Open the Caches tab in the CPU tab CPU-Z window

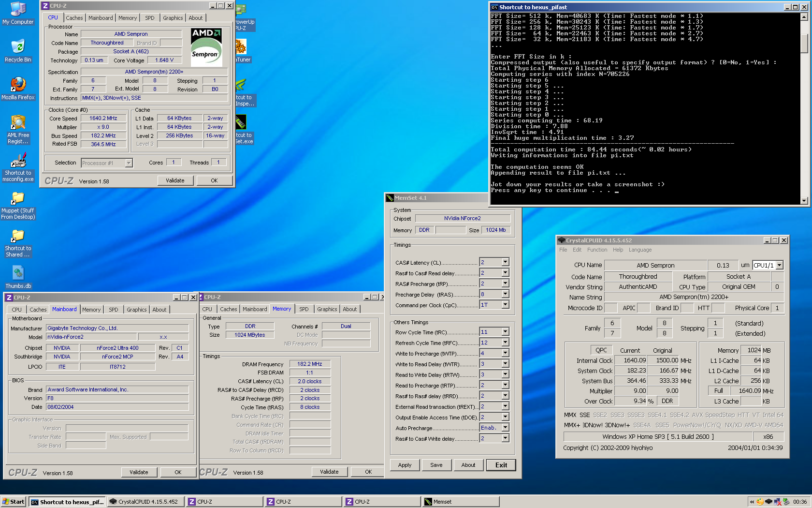click(x=74, y=18)
